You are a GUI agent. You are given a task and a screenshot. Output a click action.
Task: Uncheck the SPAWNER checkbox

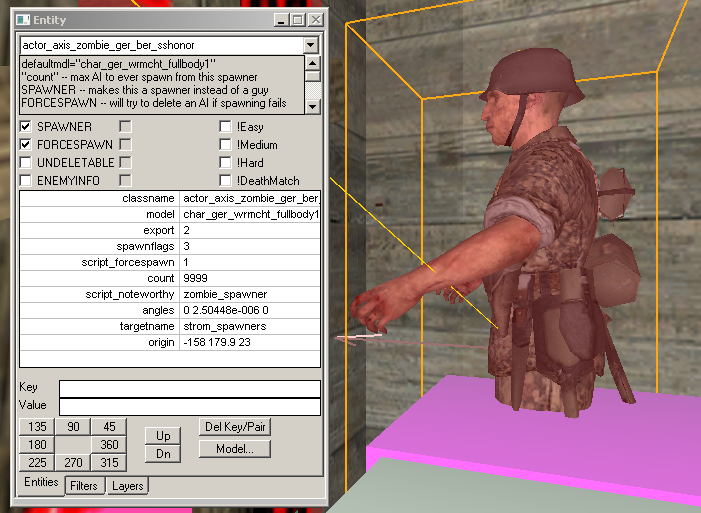tap(25, 127)
